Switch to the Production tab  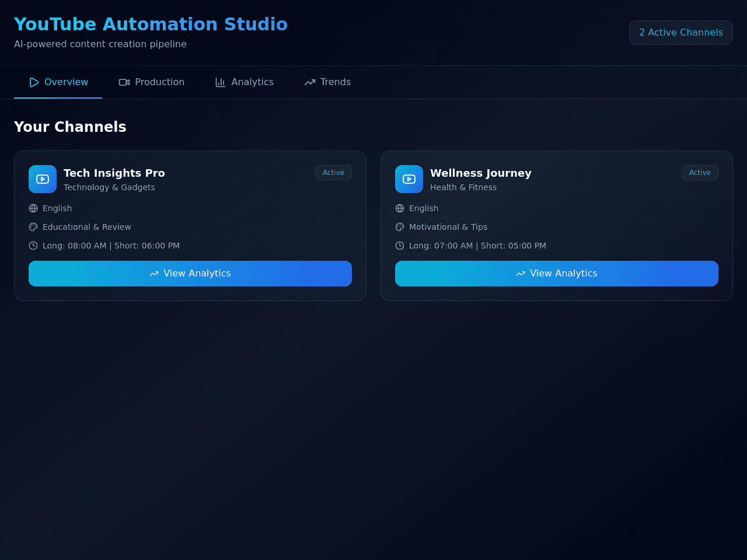coord(152,82)
